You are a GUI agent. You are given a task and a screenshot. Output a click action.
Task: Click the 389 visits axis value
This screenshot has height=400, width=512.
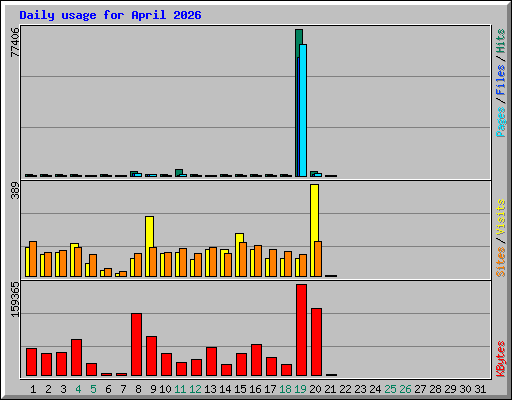15,190
